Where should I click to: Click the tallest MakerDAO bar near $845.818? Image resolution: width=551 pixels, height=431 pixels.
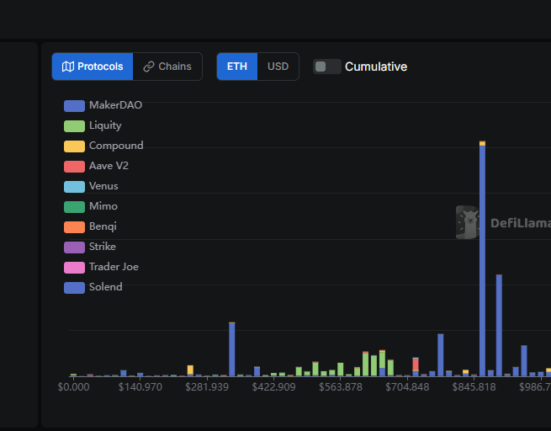482,260
